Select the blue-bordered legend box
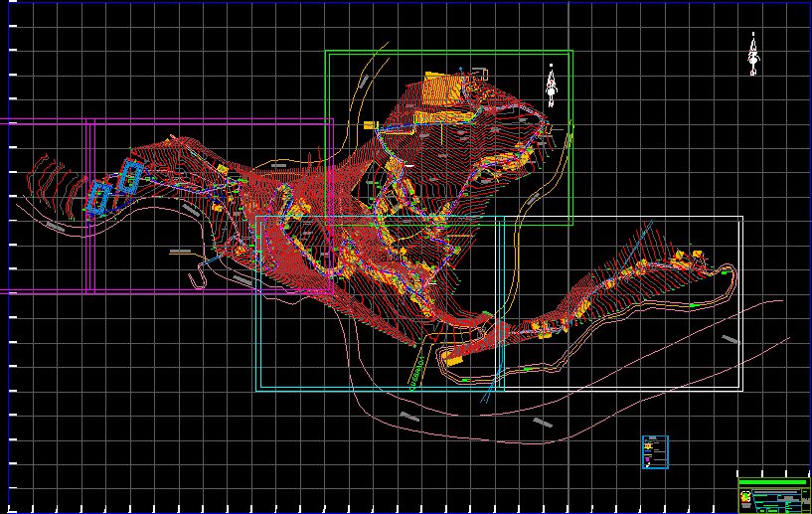The image size is (812, 514). (655, 451)
